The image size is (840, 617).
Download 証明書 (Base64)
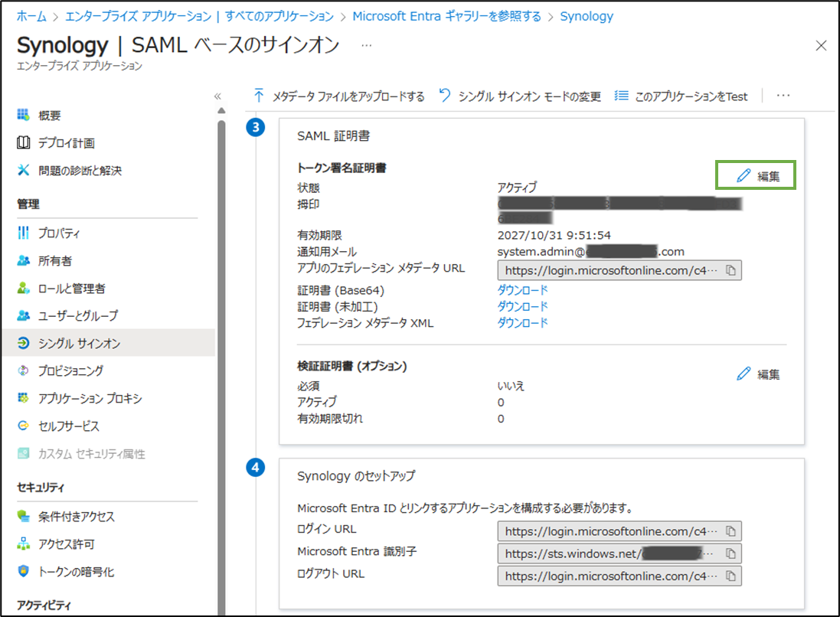coord(522,290)
